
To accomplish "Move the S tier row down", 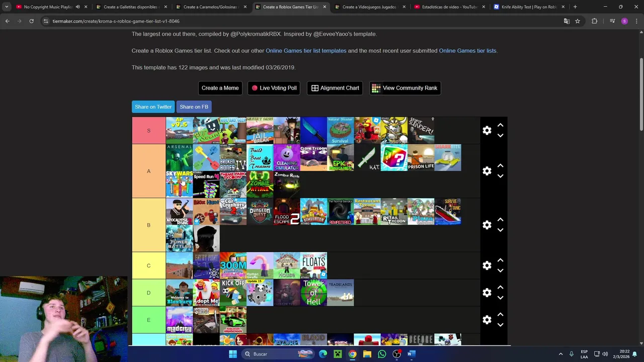I will (500, 135).
